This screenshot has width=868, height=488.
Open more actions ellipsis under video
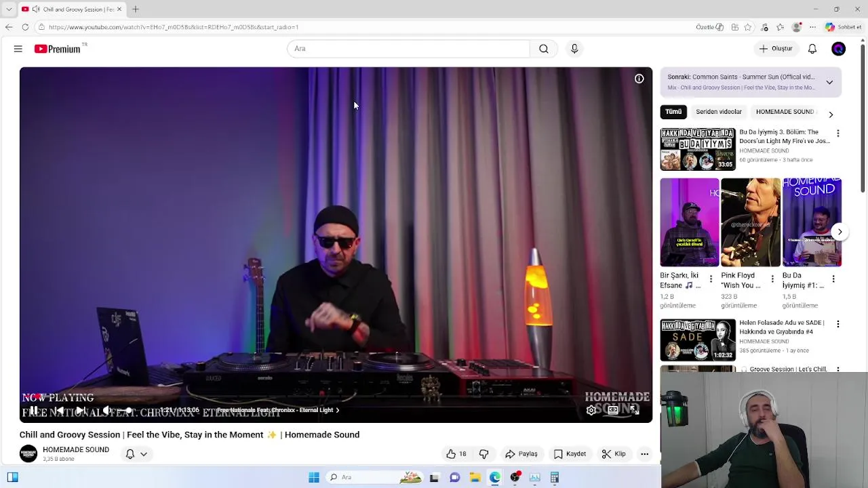coord(645,454)
